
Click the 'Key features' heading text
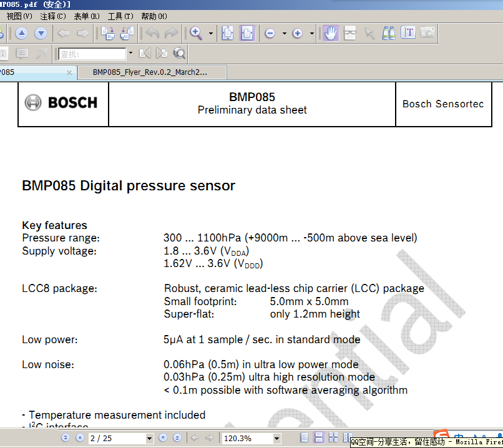pyautogui.click(x=54, y=225)
